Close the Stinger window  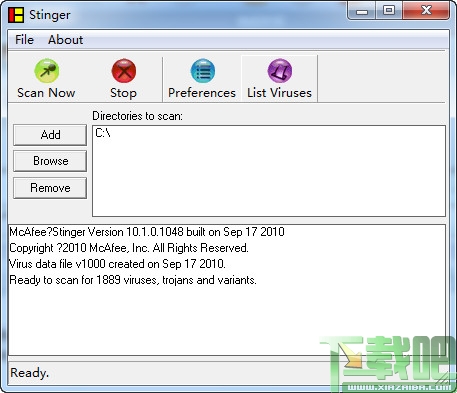click(x=426, y=11)
